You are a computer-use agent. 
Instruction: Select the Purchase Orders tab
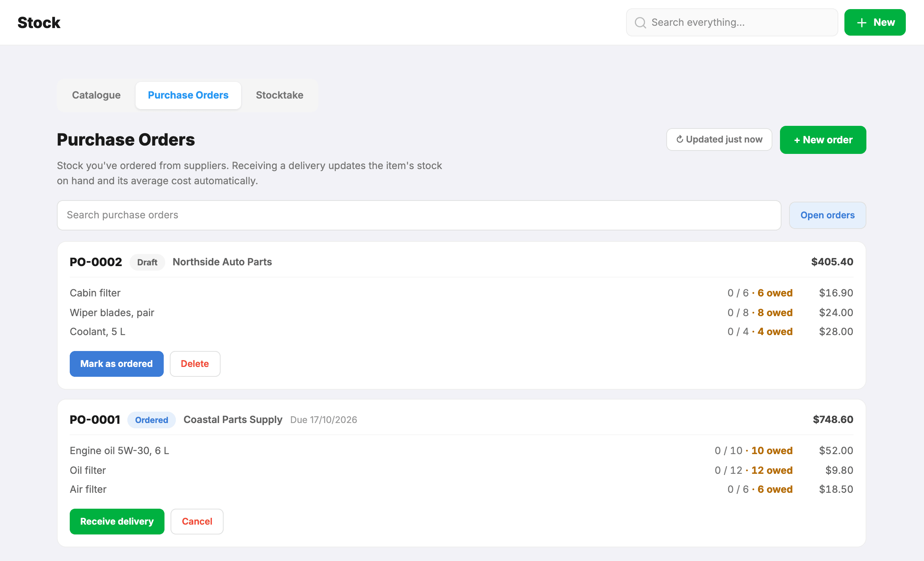(188, 95)
